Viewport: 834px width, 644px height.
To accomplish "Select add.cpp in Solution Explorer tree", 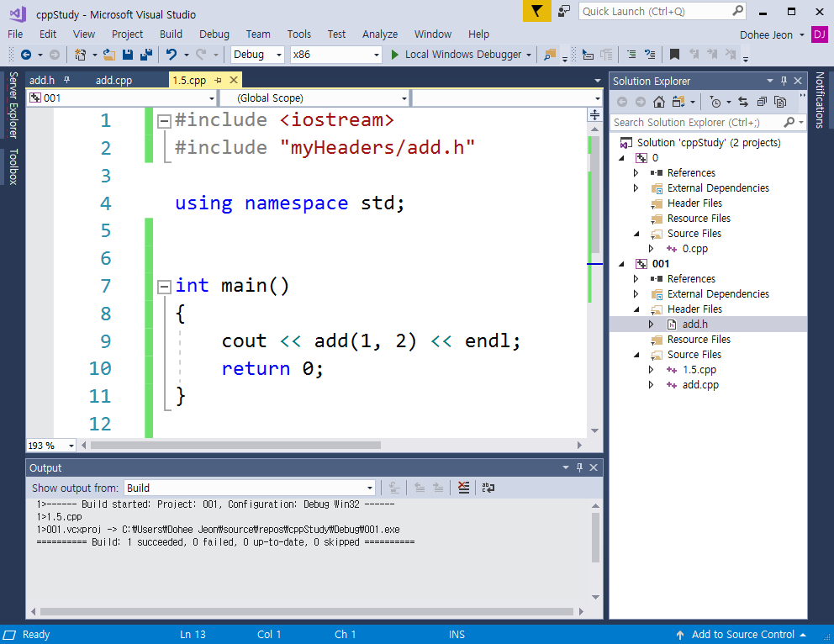I will coord(700,385).
